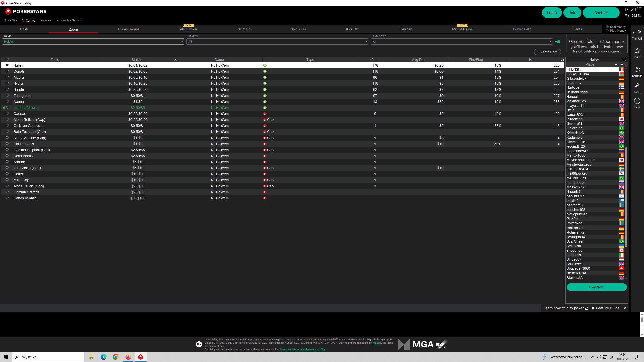644x362 pixels.
Task: Click the Wyszukaj taskbar search box
Action: [48, 357]
